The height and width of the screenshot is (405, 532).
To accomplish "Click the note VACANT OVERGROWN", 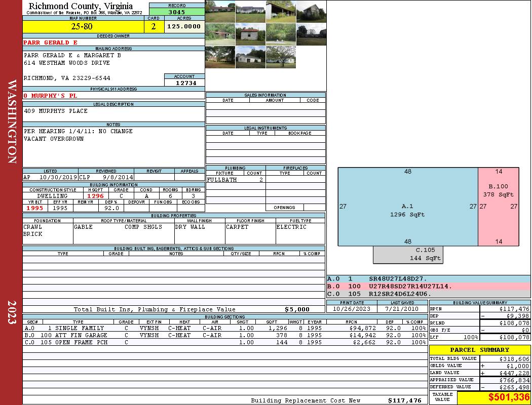I will [54, 139].
